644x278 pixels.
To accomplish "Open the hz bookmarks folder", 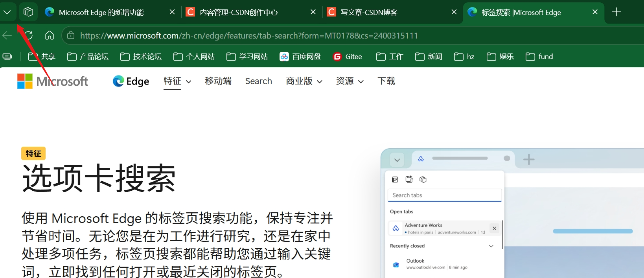I will (x=464, y=57).
